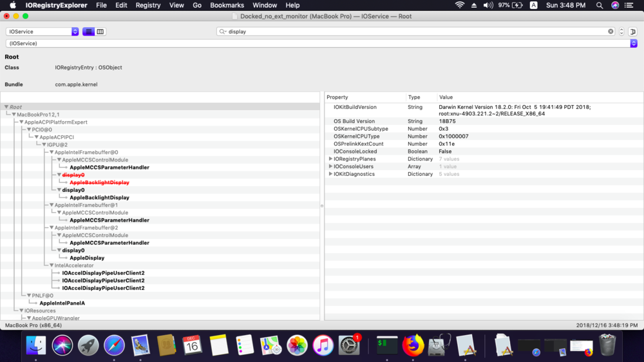Open the Registry menu
The height and width of the screenshot is (362, 644).
tap(148, 5)
